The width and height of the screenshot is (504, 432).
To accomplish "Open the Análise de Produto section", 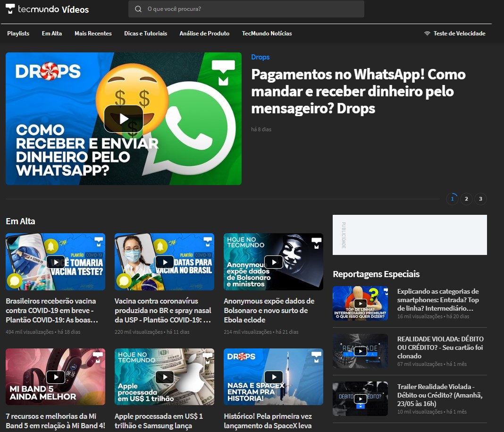I will [204, 34].
